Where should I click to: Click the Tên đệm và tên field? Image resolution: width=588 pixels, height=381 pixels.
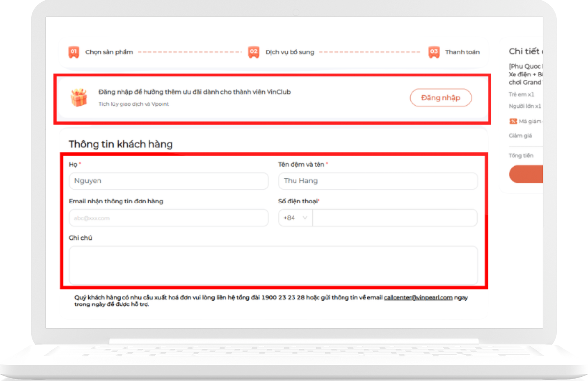[x=378, y=181]
